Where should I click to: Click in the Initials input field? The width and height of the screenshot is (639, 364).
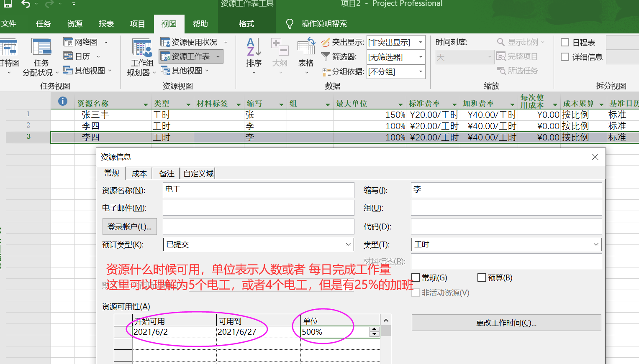tap(506, 190)
